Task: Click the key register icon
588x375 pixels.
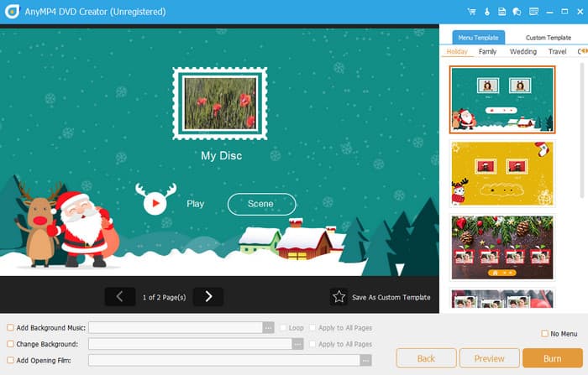Action: [x=486, y=12]
